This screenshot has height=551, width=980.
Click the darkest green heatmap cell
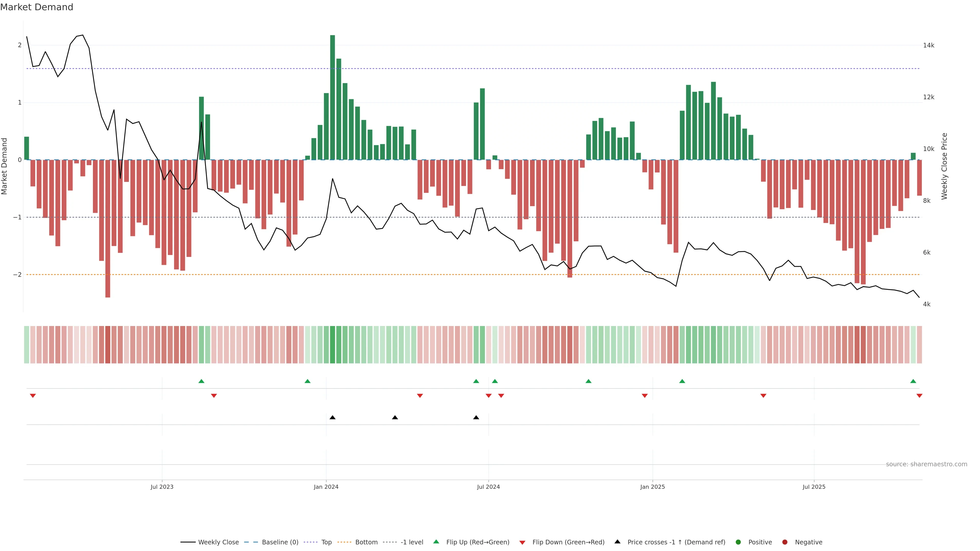[x=333, y=345]
